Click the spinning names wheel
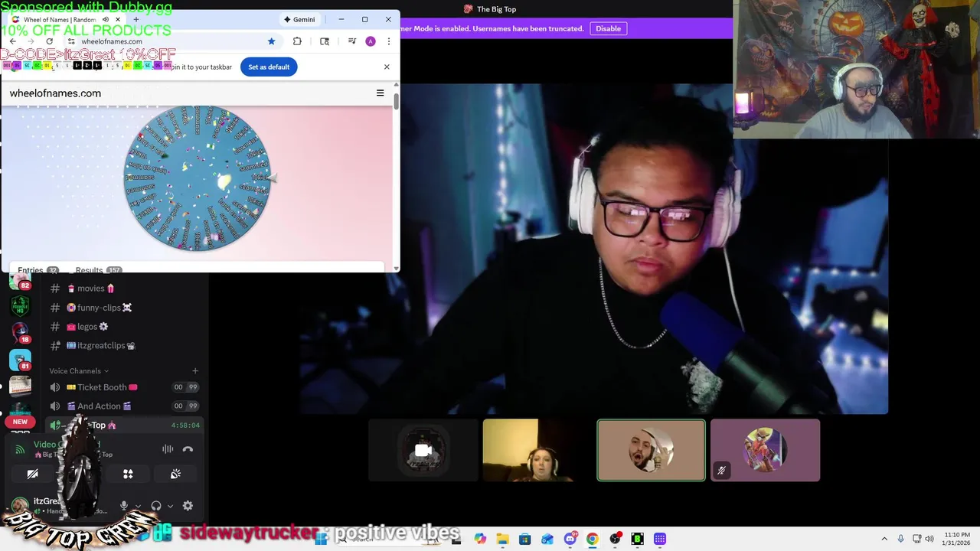The height and width of the screenshot is (551, 980). coord(198,178)
